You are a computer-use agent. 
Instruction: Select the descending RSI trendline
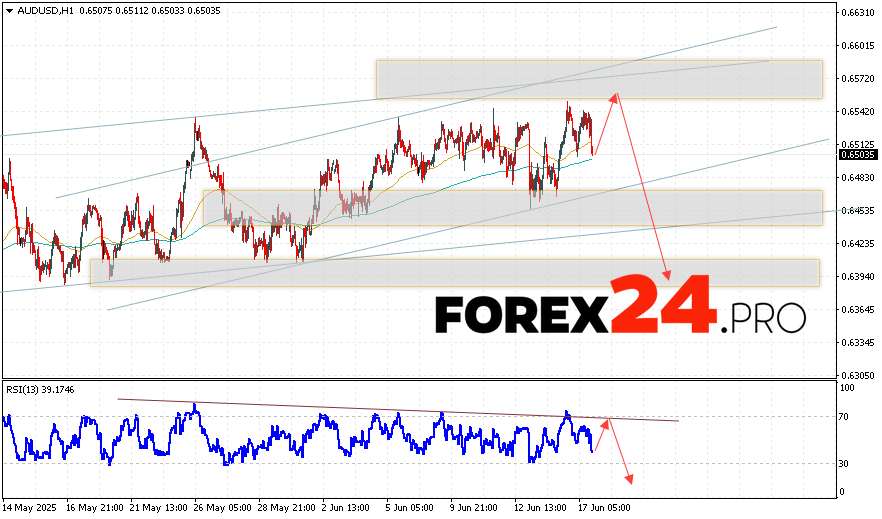[400, 410]
